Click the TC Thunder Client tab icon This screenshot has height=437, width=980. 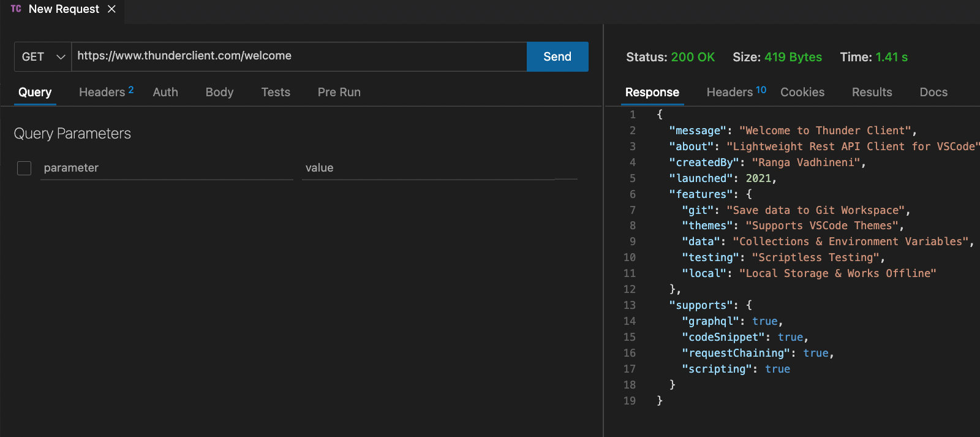tap(16, 9)
